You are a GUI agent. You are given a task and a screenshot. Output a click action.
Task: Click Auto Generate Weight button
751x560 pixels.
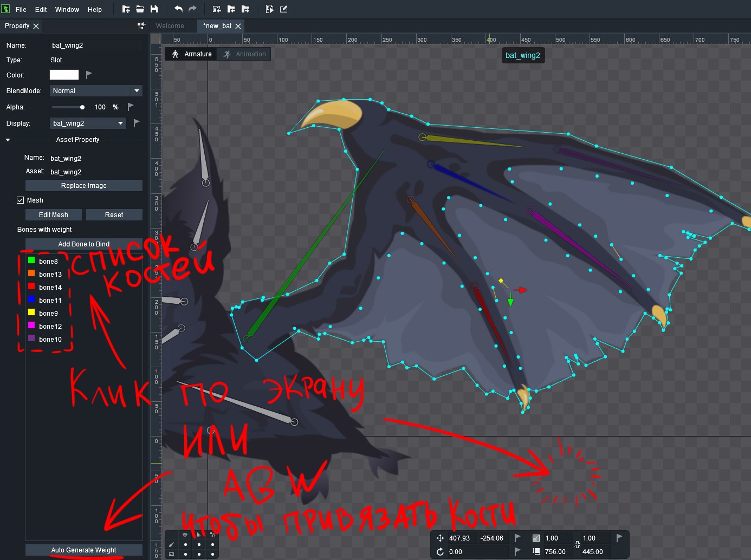tap(84, 550)
